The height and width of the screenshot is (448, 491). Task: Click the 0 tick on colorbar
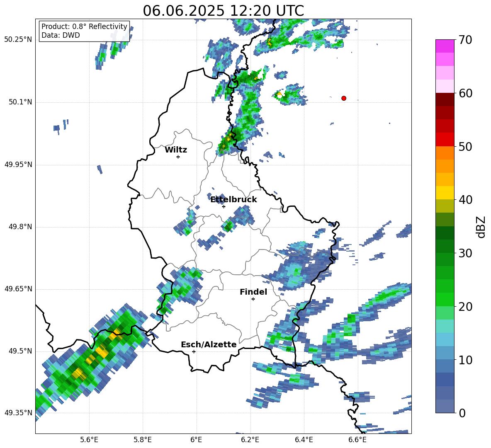pos(462,413)
